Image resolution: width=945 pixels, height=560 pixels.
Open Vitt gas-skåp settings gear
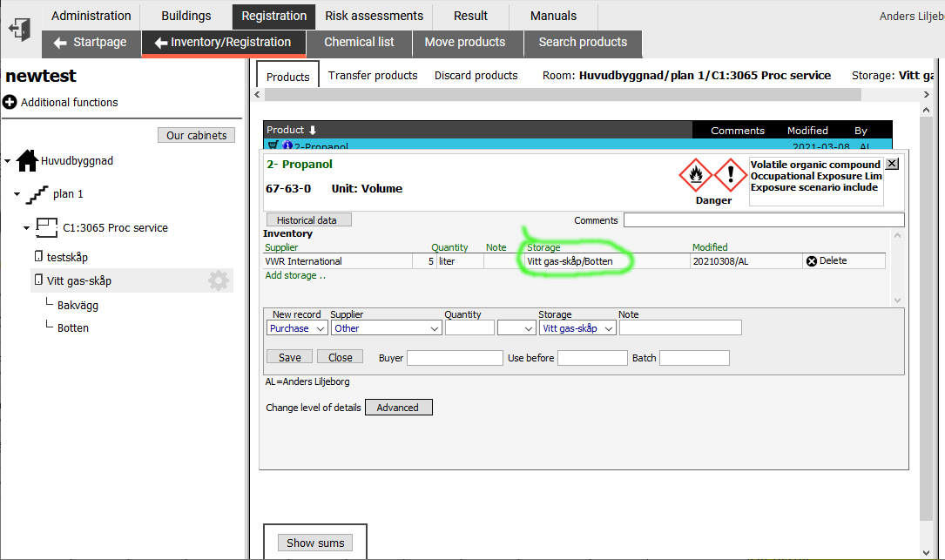point(218,280)
